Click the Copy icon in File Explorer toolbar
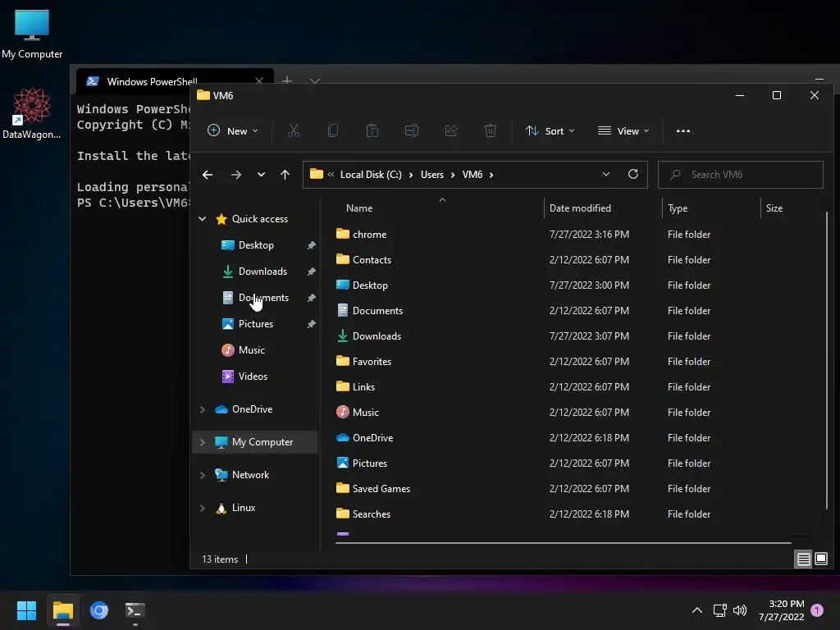This screenshot has height=630, width=840. coord(333,130)
